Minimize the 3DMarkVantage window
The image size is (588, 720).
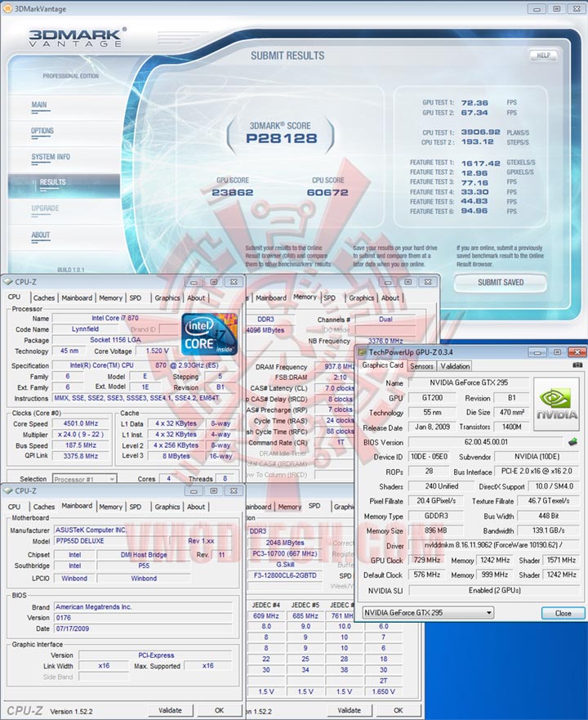[537, 9]
